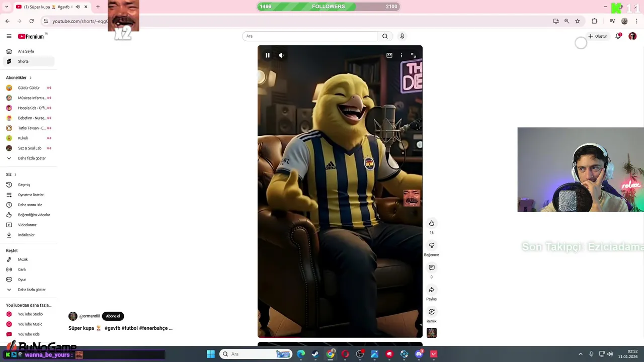Screen dimensions: 644x362
Task: Open Chrome three-dot menu
Action: [636, 21]
